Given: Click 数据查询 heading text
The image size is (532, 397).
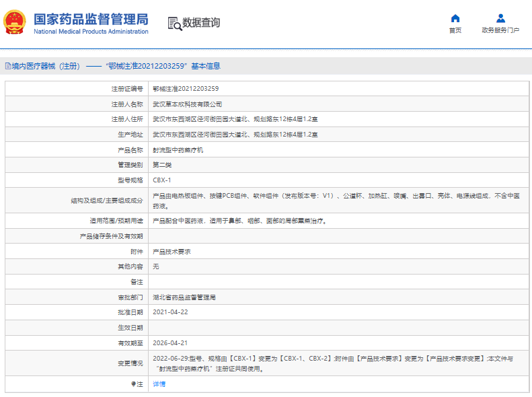Looking at the screenshot, I should [x=201, y=23].
